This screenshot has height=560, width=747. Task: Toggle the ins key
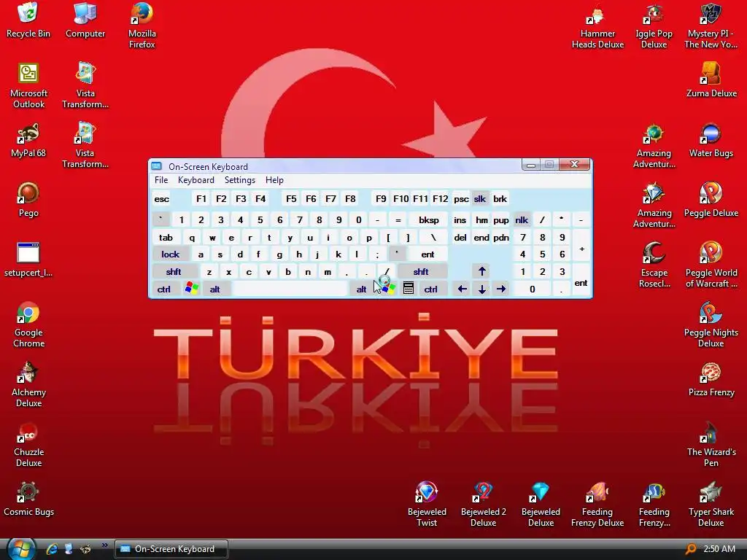[460, 220]
